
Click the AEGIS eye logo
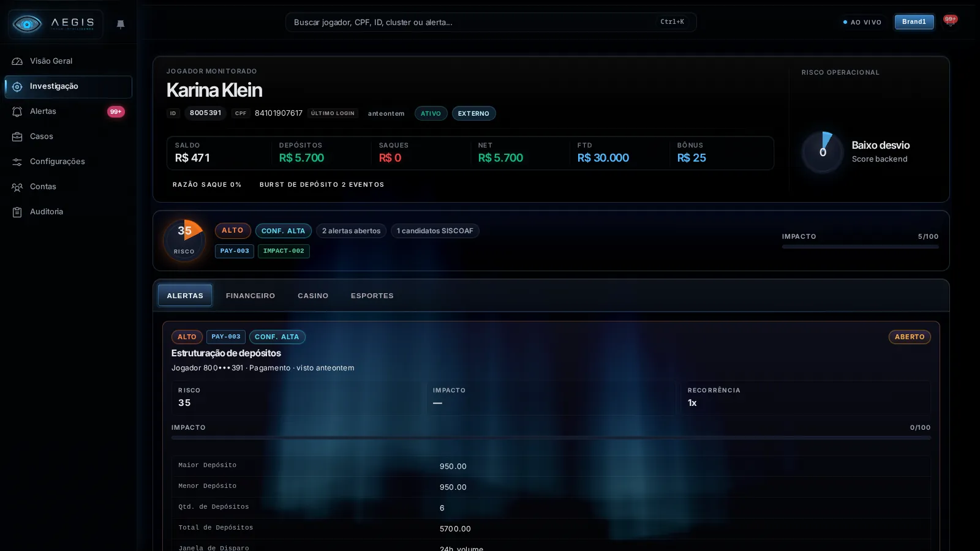[x=27, y=24]
